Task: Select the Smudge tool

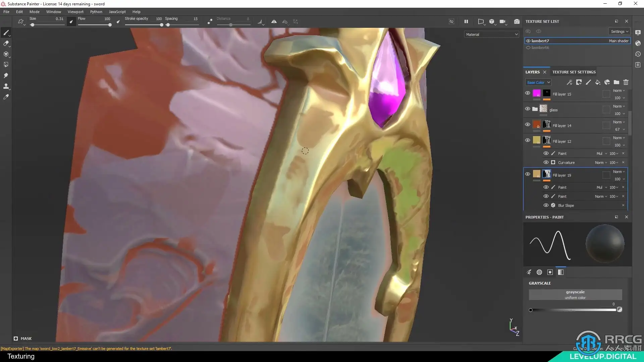Action: [6, 75]
